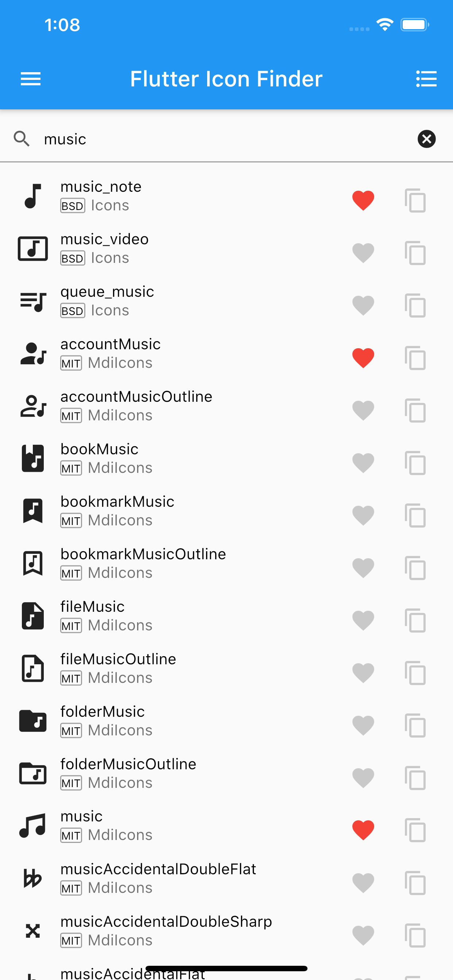This screenshot has width=453, height=980.
Task: Copy the queue_music icon code
Action: tap(415, 305)
